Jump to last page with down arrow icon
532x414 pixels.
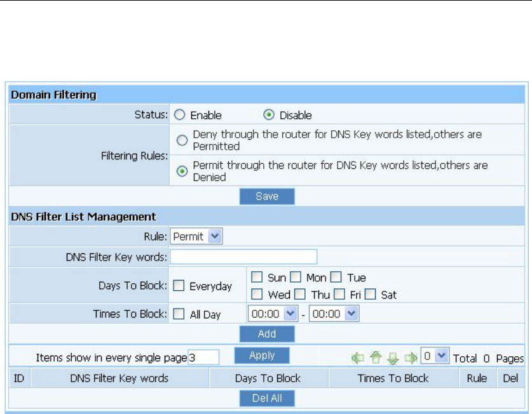[x=393, y=358]
